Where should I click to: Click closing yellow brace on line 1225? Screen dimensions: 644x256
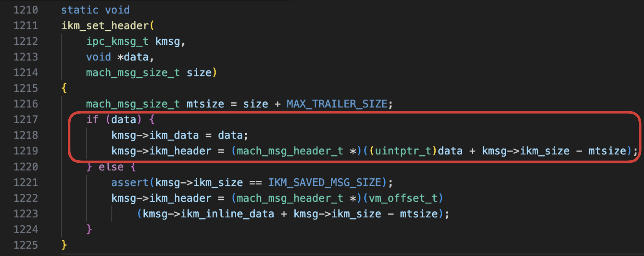coord(64,245)
